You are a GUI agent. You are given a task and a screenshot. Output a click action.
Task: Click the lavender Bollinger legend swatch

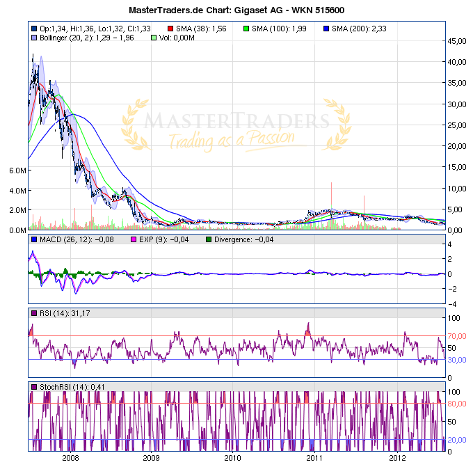pyautogui.click(x=34, y=38)
